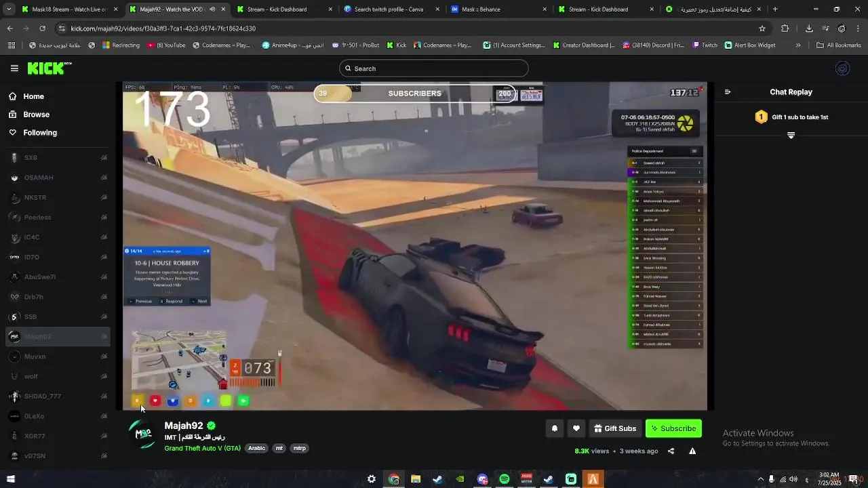Open browser downloads

pos(809,28)
